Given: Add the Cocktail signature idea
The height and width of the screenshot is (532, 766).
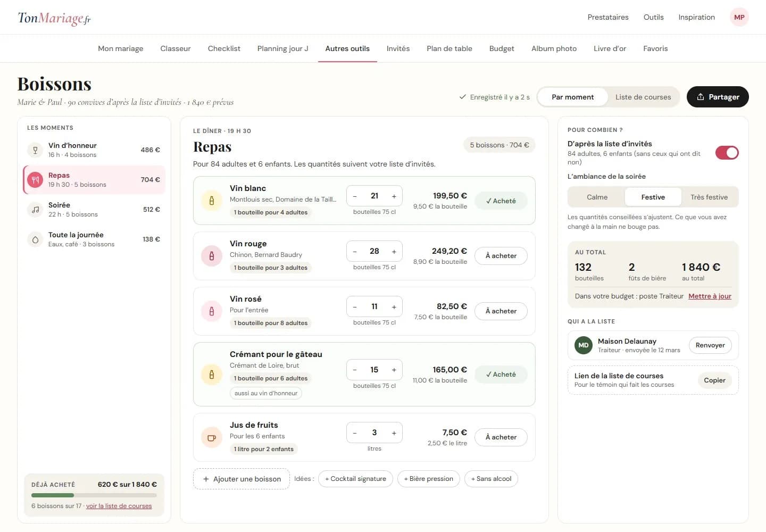Looking at the screenshot, I should (x=355, y=479).
